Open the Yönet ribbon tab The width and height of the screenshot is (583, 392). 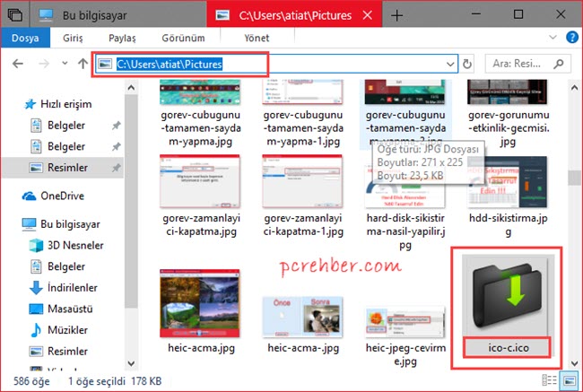click(257, 38)
